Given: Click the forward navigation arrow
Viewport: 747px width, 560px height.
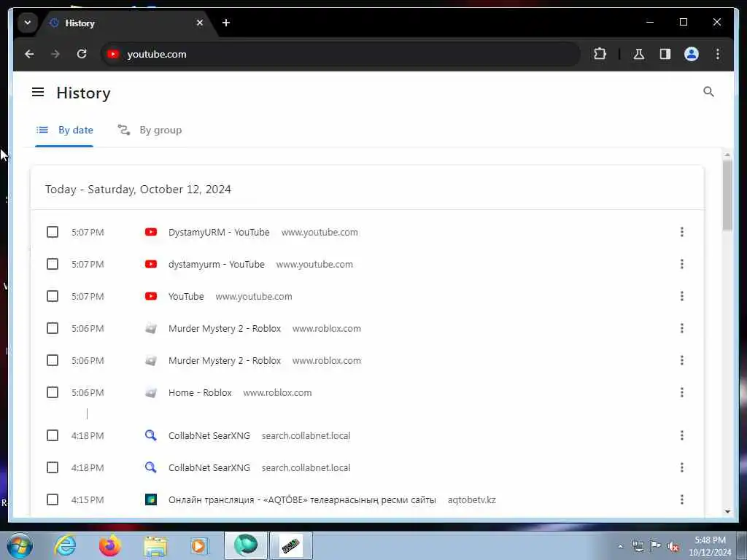Looking at the screenshot, I should tap(55, 54).
